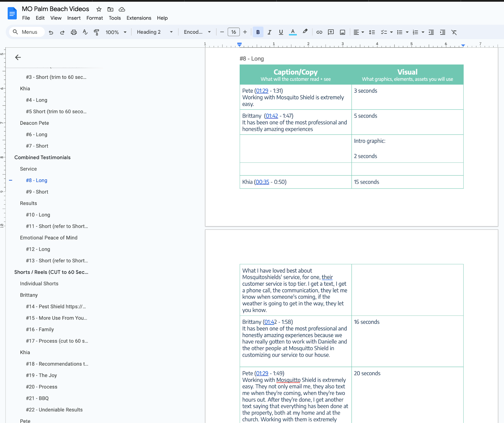Go to #22 - Undeniable Results entry
Screen dimensions: 504x423
coord(54,410)
